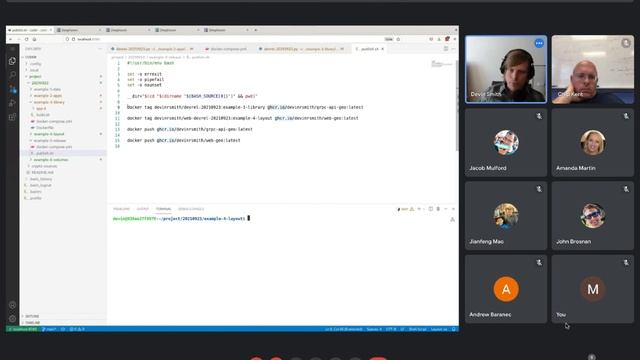640x360 pixels.
Task: Click the localhost remote indicator in the status bar
Action: coord(23,329)
